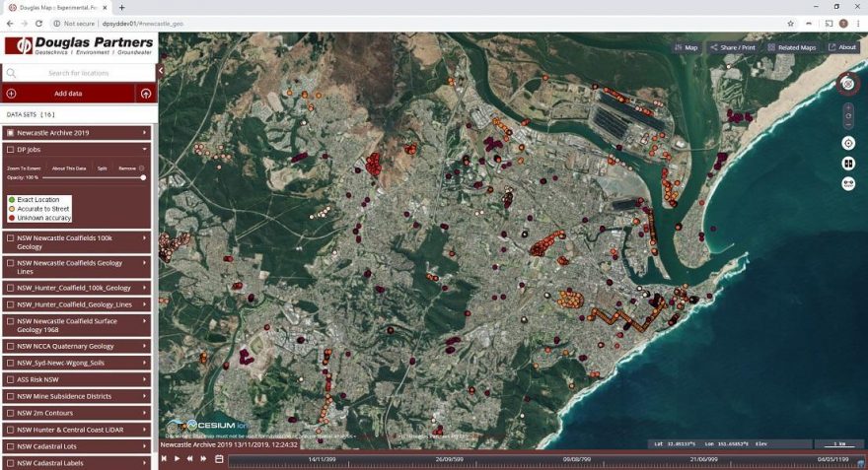Expand NSW Newcastle Coalfield Surface Geology 1968
Image resolution: width=868 pixels, height=470 pixels.
tap(144, 321)
